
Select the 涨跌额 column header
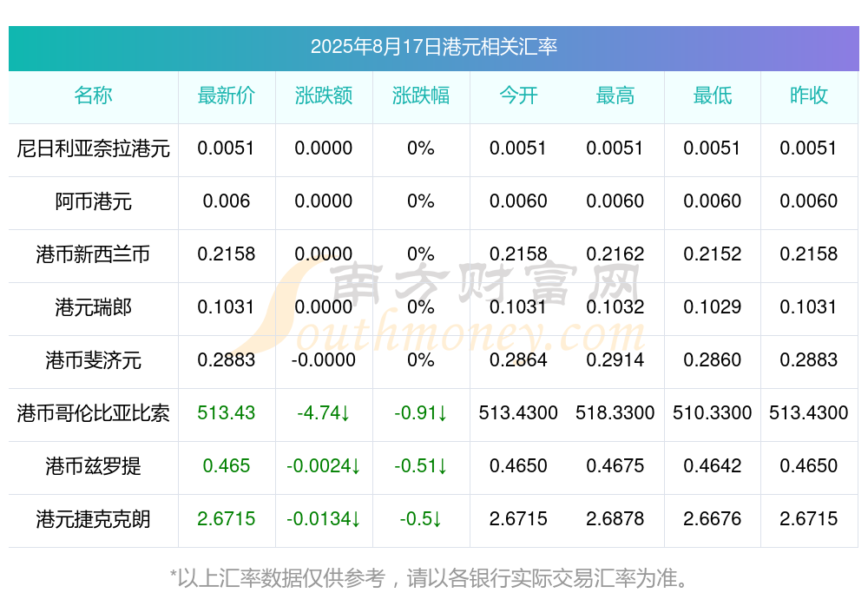click(323, 96)
